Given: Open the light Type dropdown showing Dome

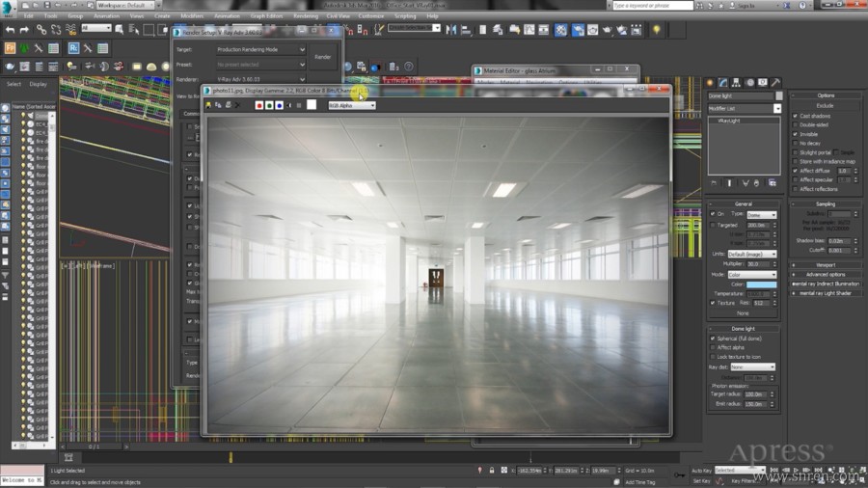Looking at the screenshot, I should click(x=761, y=214).
